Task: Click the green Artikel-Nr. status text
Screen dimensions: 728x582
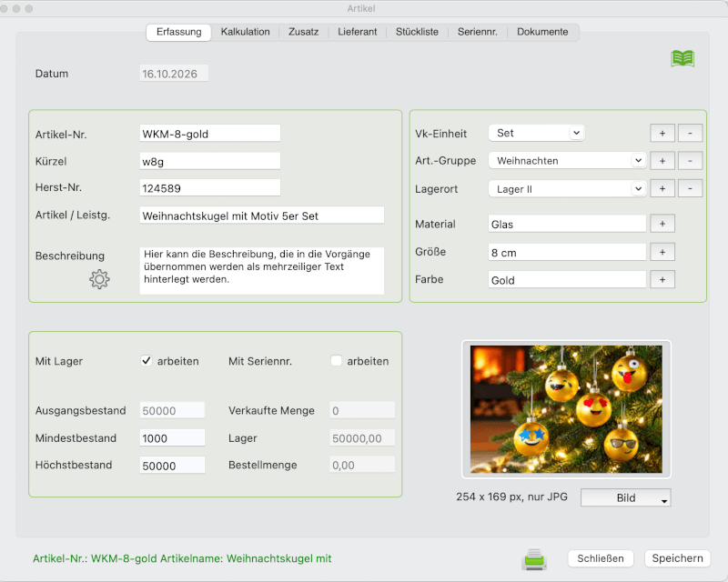Action: (182, 558)
